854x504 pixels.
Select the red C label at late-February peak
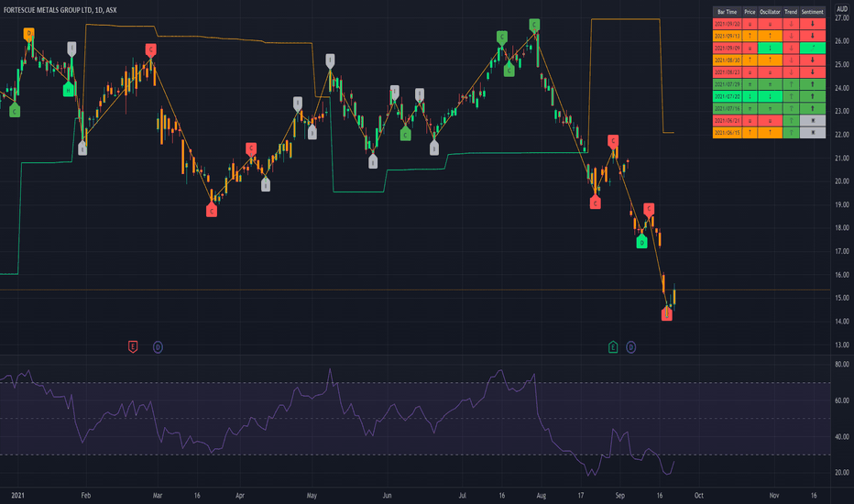coord(151,49)
